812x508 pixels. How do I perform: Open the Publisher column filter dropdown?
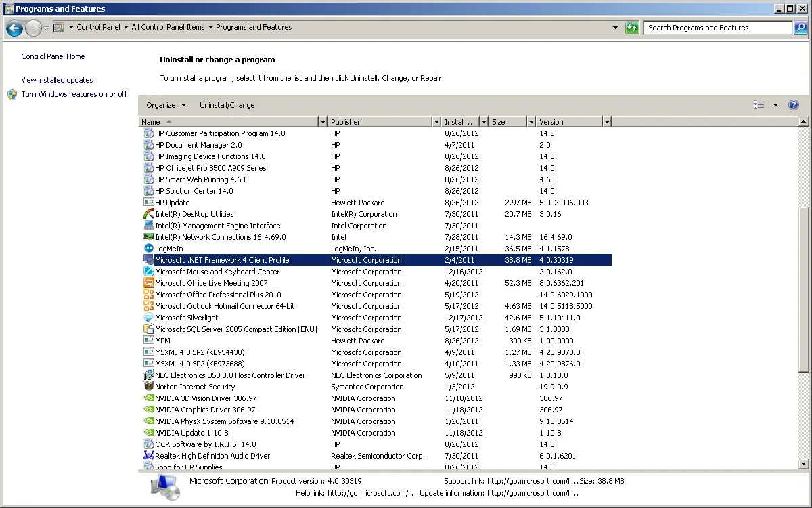tap(436, 122)
